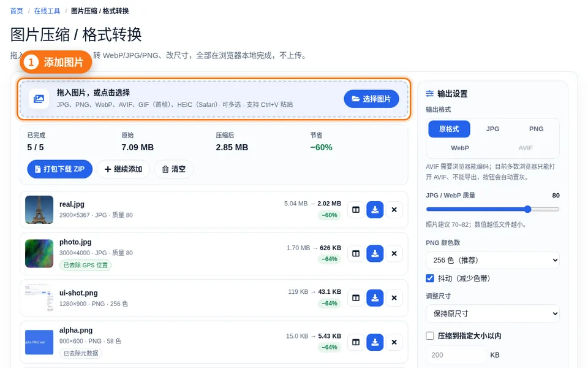Remove real.jpg from the list
Viewport: 588px width, 368px height.
394,210
